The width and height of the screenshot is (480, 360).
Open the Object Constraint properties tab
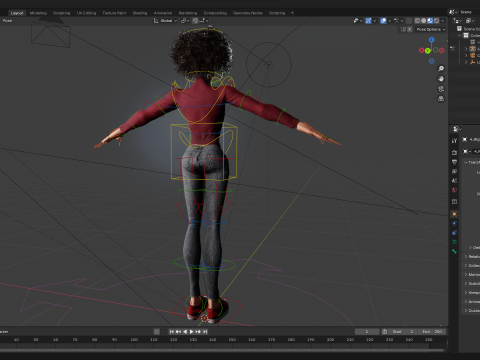click(454, 233)
